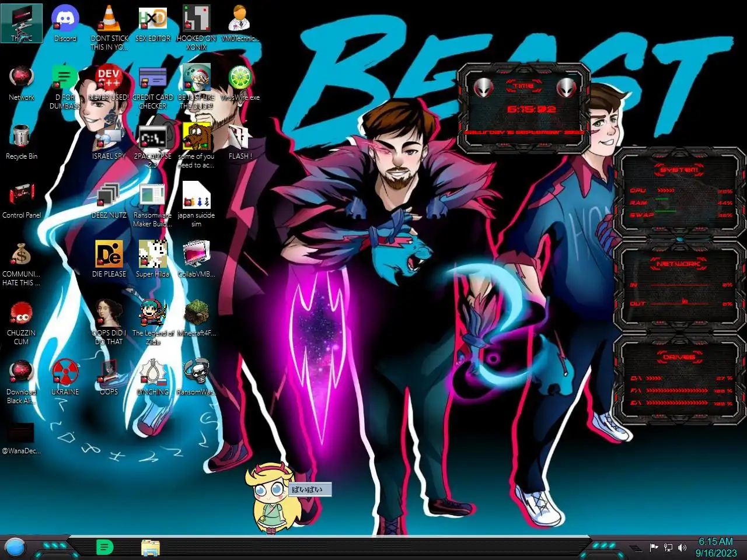Click the TIME gadget showing 6:15:02
Viewport: 747px width, 560px height.
coord(523,108)
